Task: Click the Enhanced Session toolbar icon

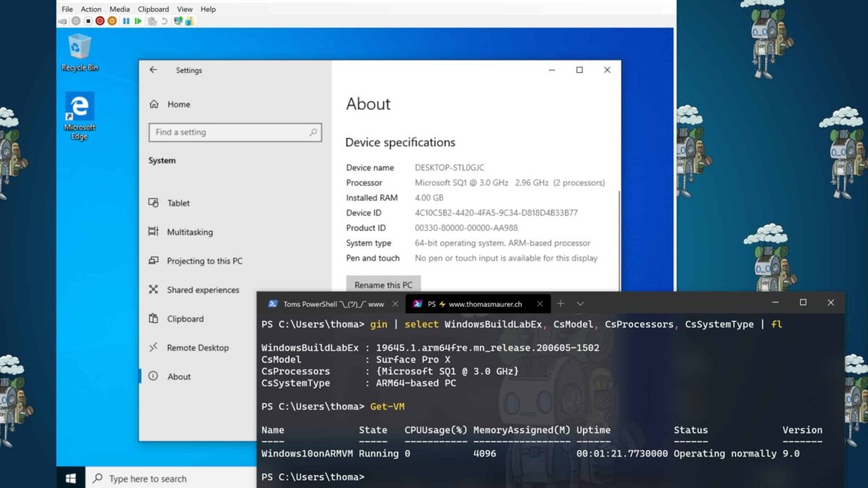Action: (178, 21)
